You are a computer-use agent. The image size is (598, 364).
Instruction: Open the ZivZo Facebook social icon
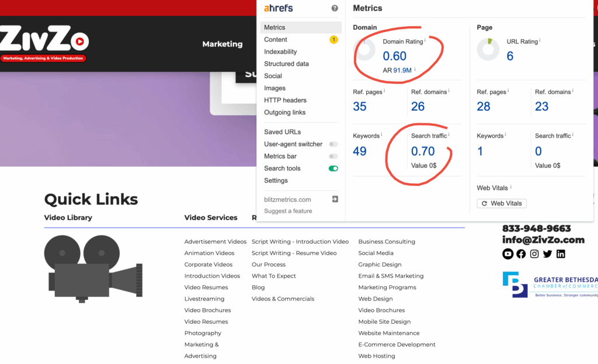521,254
